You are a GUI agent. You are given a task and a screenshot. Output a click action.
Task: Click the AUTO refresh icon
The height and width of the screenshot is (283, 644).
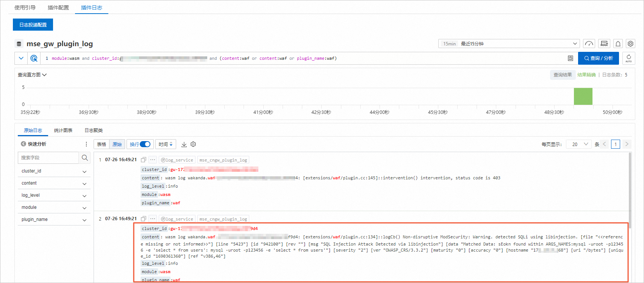point(628,58)
